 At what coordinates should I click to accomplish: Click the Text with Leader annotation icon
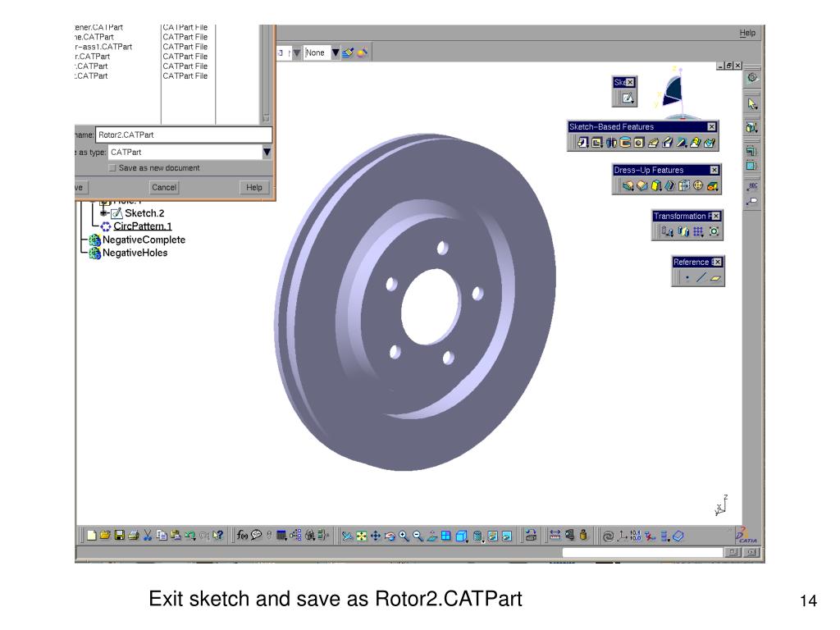(752, 186)
